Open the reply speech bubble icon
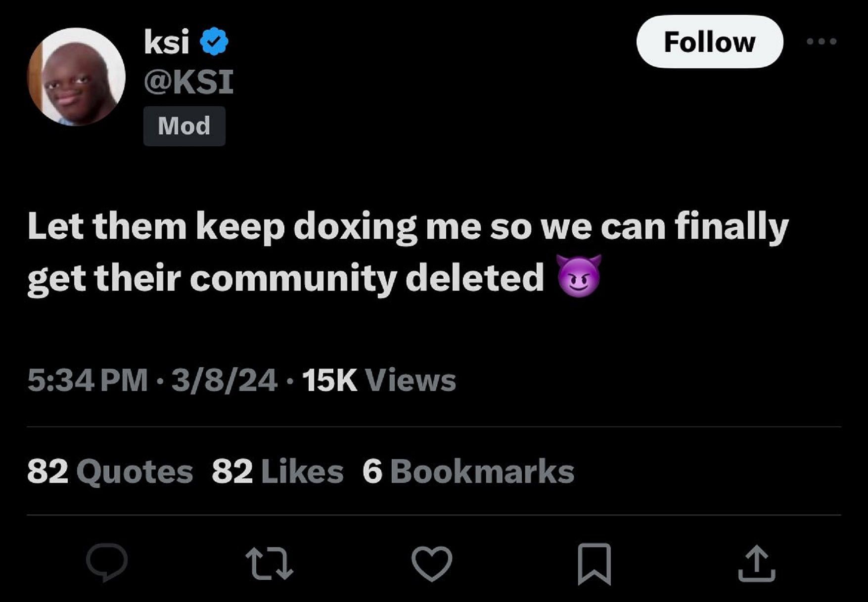Screen dimensions: 868x602 point(107,562)
